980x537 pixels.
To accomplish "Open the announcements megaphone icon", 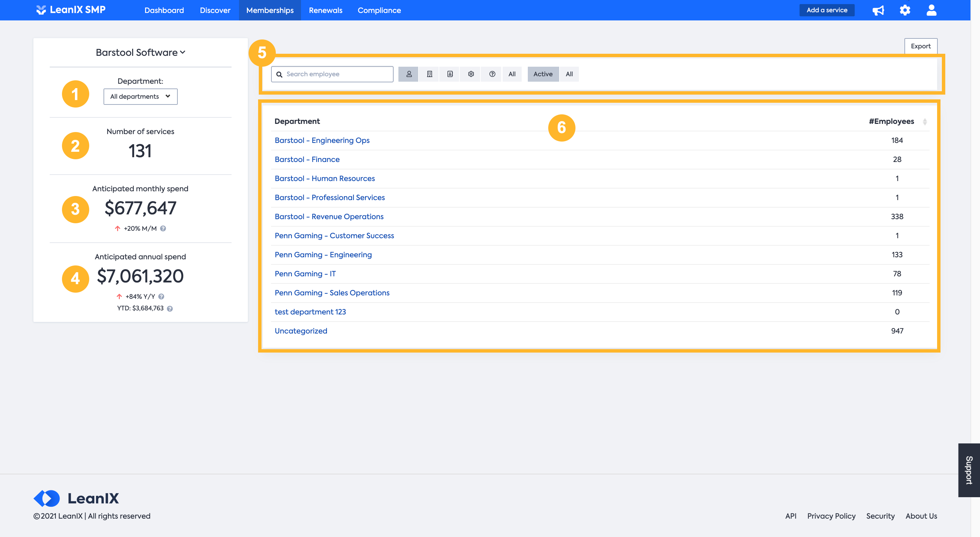I will 878,10.
